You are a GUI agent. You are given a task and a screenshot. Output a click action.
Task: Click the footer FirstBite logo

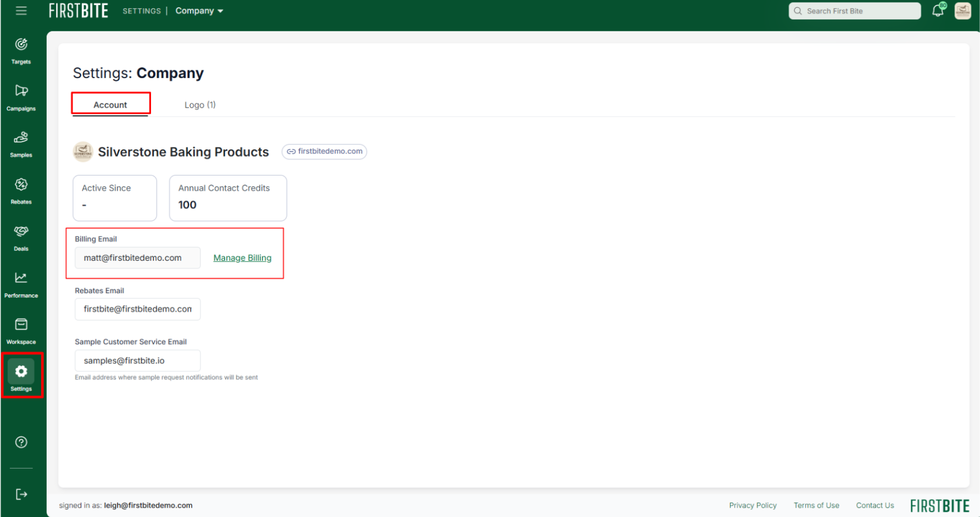[939, 505]
